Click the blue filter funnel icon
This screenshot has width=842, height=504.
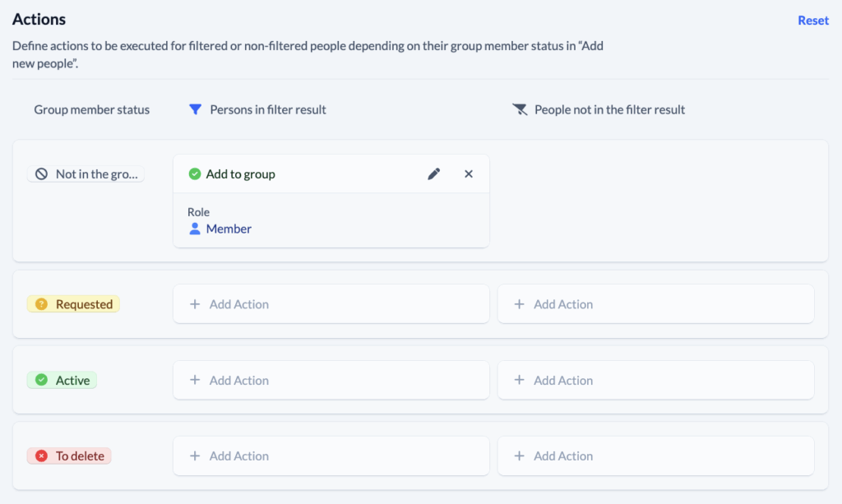[x=197, y=109]
